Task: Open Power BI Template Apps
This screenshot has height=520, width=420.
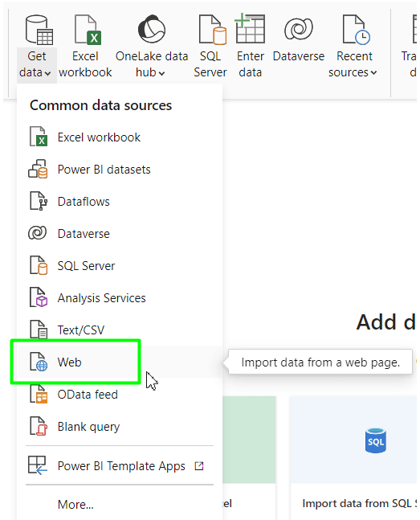Action: coord(120,465)
